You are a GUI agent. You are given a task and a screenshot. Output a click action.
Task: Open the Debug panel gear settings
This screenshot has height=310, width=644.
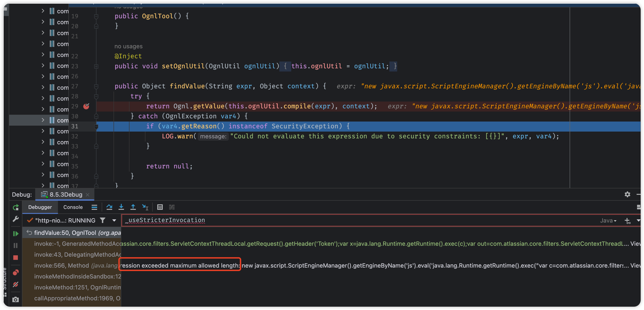(x=627, y=194)
